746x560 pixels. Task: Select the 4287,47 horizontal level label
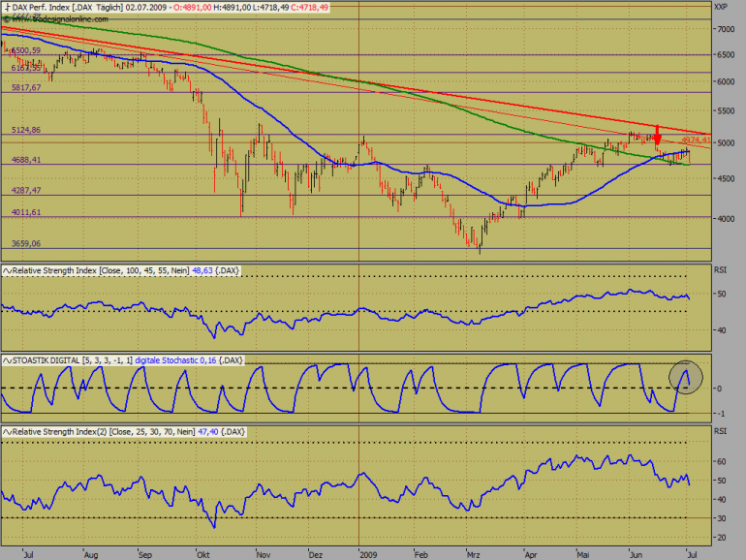click(26, 190)
